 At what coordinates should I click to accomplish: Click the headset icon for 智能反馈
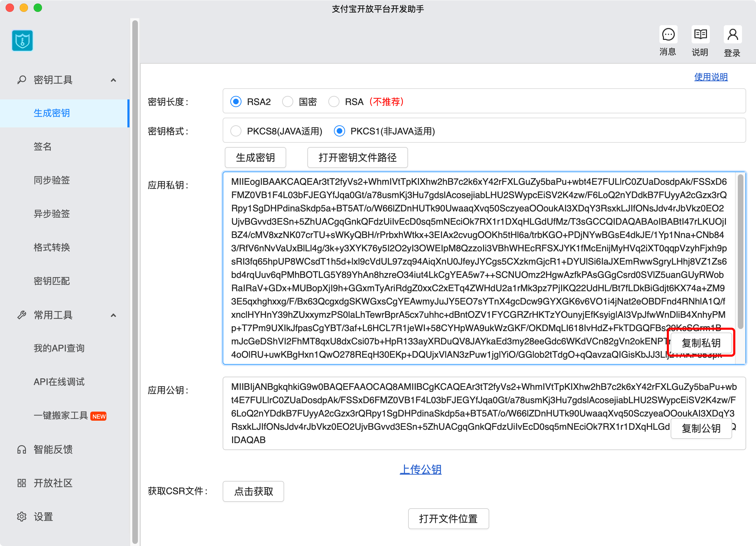(x=22, y=449)
